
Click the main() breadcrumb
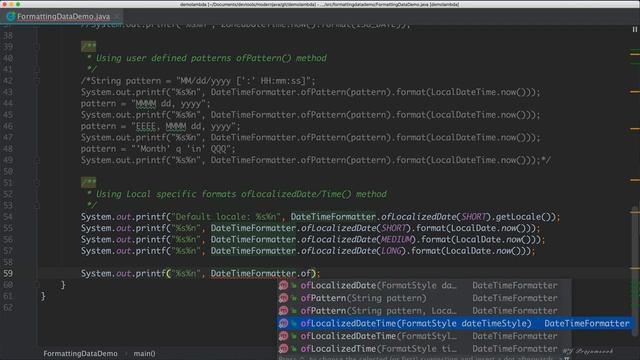pos(144,353)
